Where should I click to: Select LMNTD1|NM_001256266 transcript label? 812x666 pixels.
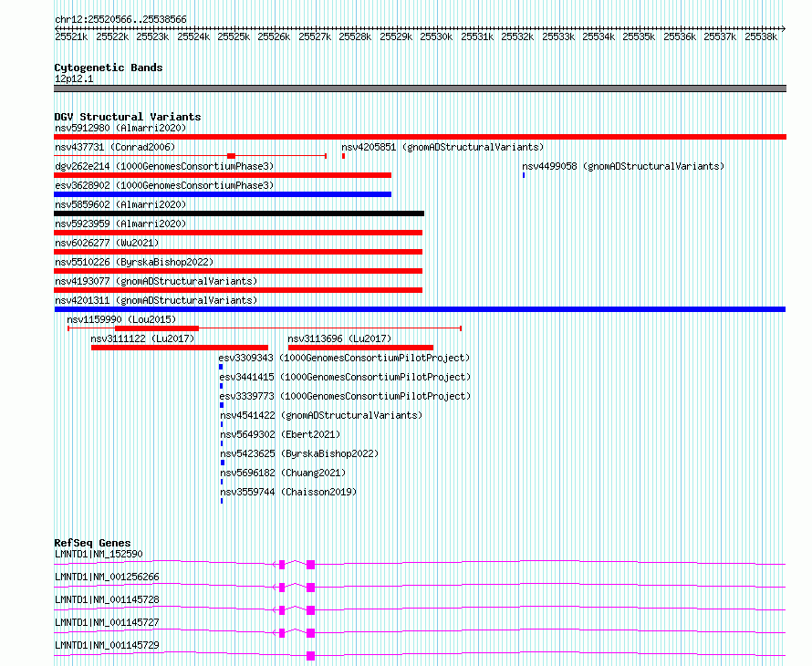tap(107, 577)
